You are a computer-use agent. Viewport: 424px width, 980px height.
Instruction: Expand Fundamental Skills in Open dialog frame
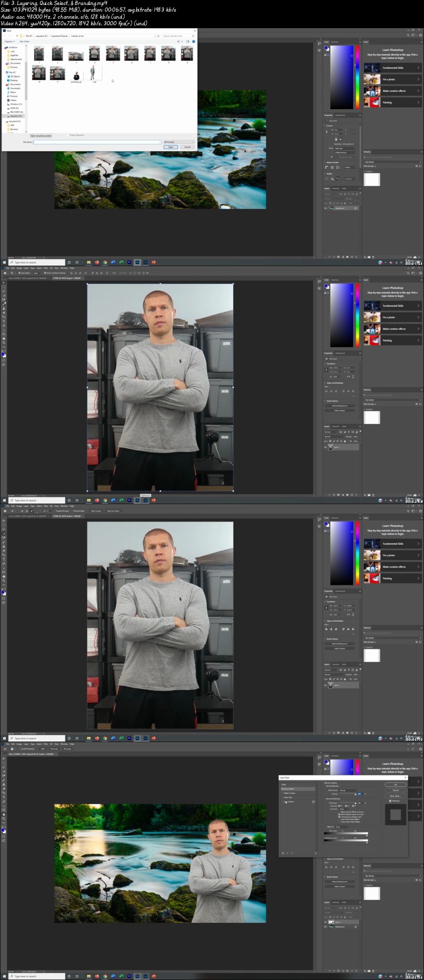click(393, 68)
